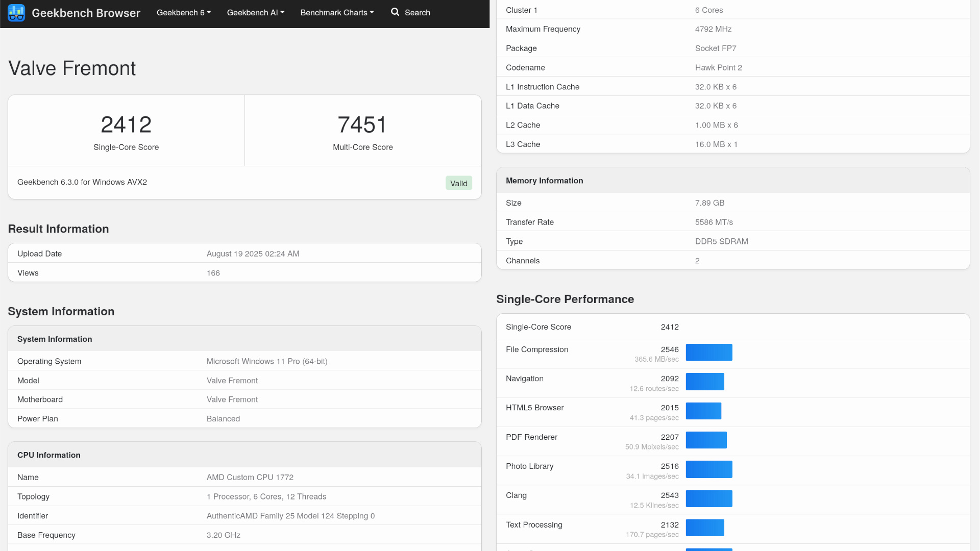The height and width of the screenshot is (551, 980).
Task: Click the Single-Core Performance heading
Action: click(x=565, y=299)
